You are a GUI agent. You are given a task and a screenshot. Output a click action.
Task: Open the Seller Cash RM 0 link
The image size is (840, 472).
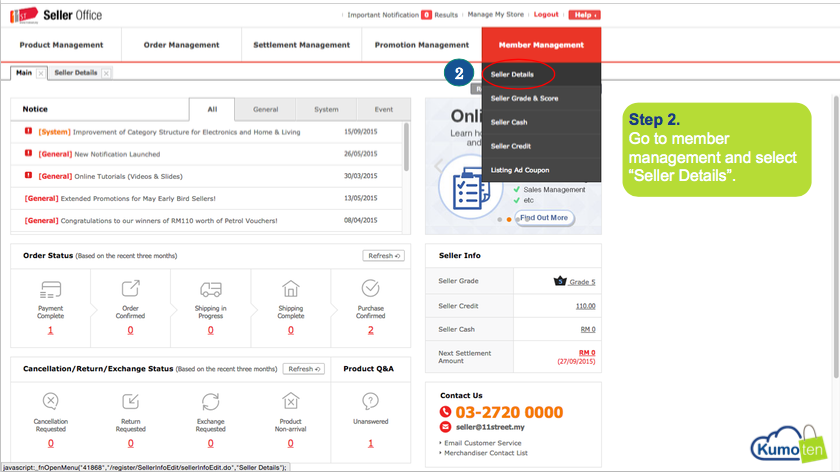[588, 329]
